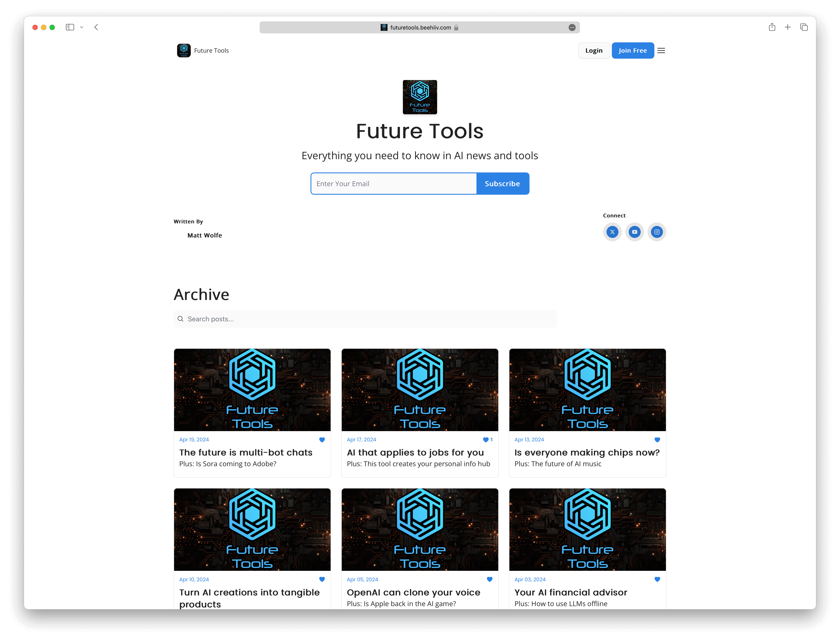This screenshot has width=840, height=641.
Task: Like the Apr 13, 2024 post heart
Action: [657, 439]
